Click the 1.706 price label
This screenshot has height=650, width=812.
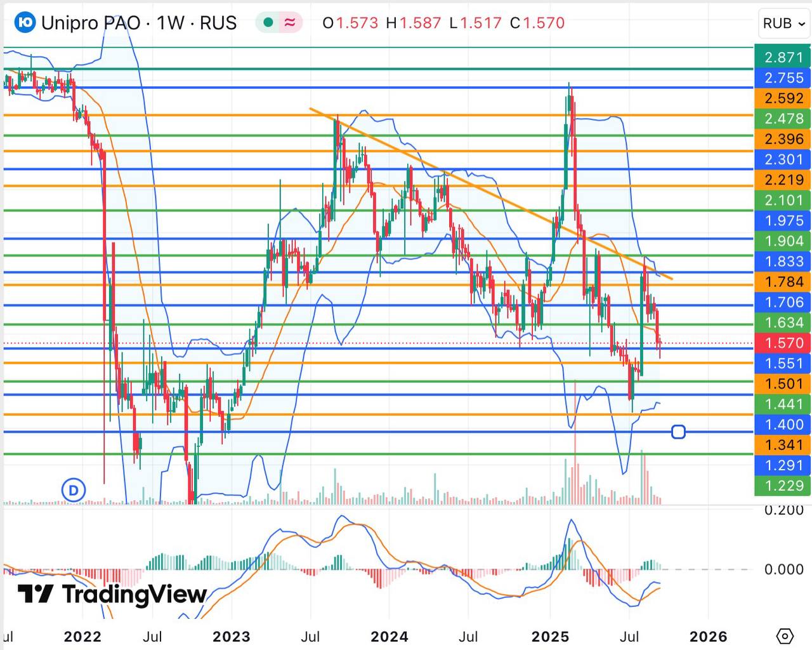[783, 302]
